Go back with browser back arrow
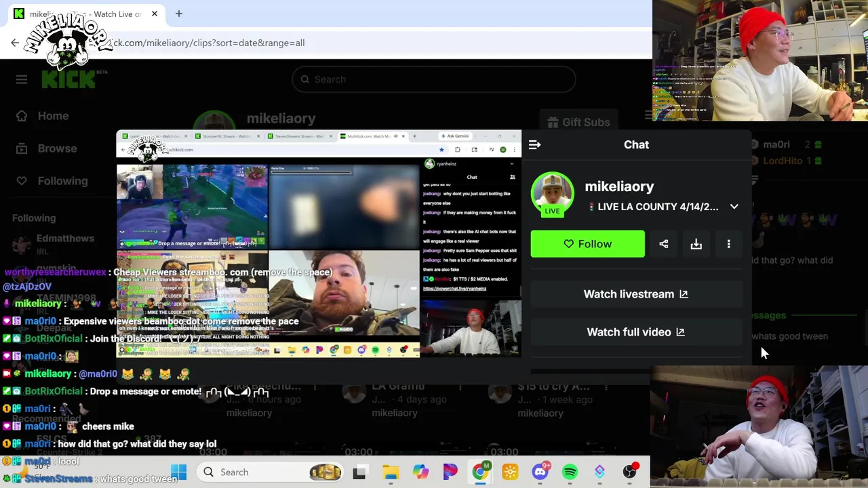 coord(15,43)
